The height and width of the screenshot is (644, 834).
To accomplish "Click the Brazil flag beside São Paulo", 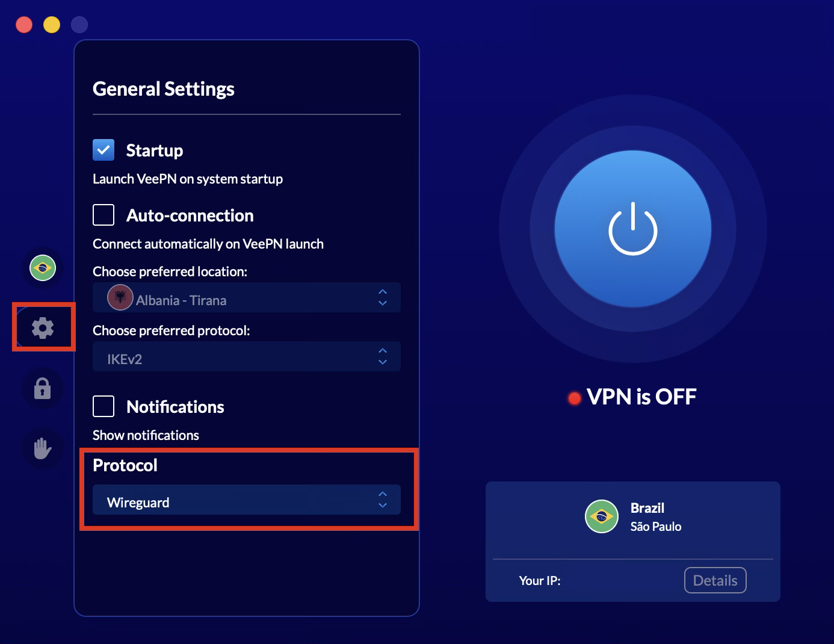I will (601, 516).
